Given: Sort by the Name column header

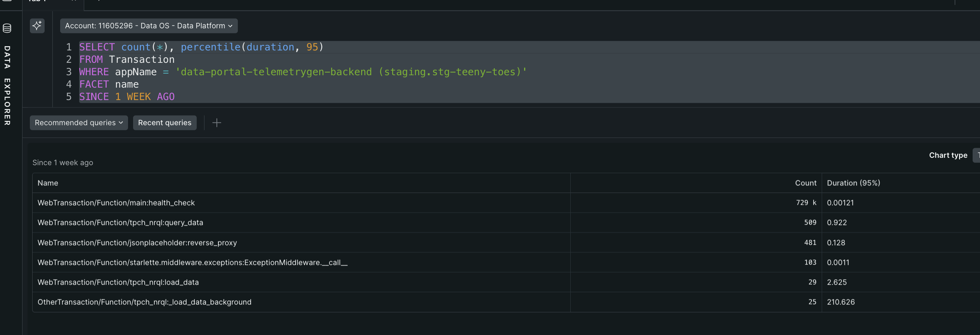Looking at the screenshot, I should pos(48,183).
